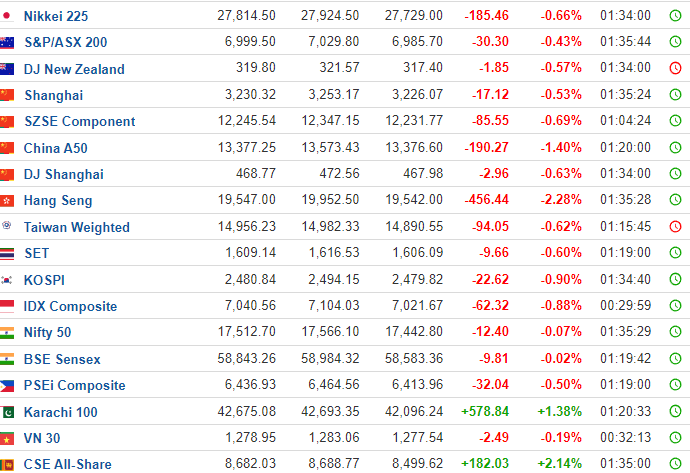Image resolution: width=690 pixels, height=473 pixels.
Task: Click the Thailand flag beside SET
Action: [x=7, y=254]
